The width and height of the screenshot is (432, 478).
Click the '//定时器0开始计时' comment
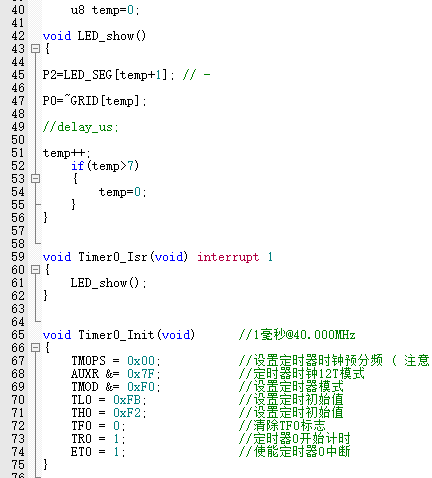[x=295, y=439]
